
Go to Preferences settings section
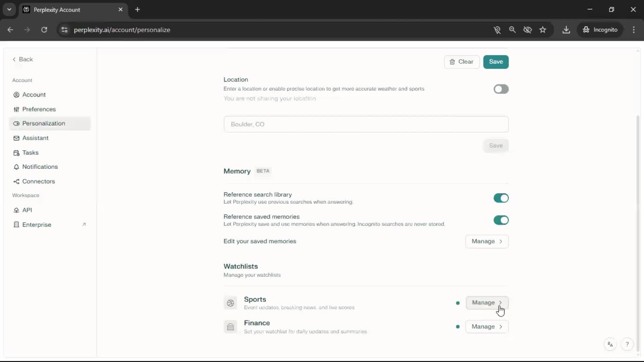pyautogui.click(x=39, y=109)
